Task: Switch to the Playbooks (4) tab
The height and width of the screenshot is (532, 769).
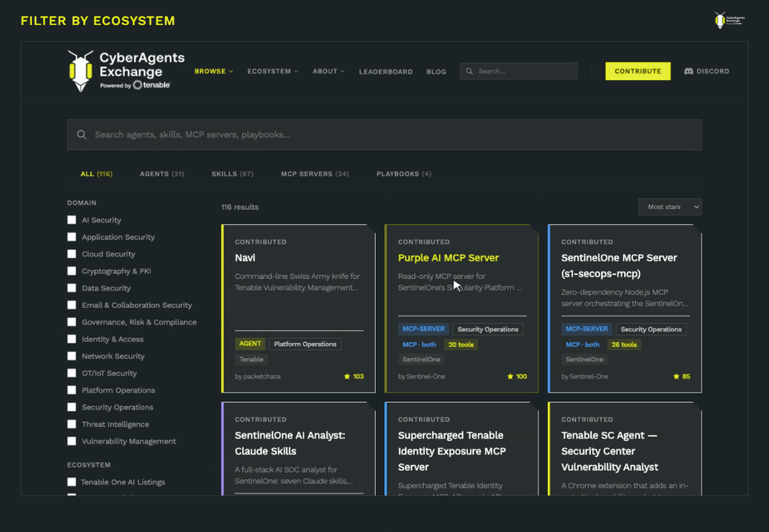Action: click(x=404, y=174)
